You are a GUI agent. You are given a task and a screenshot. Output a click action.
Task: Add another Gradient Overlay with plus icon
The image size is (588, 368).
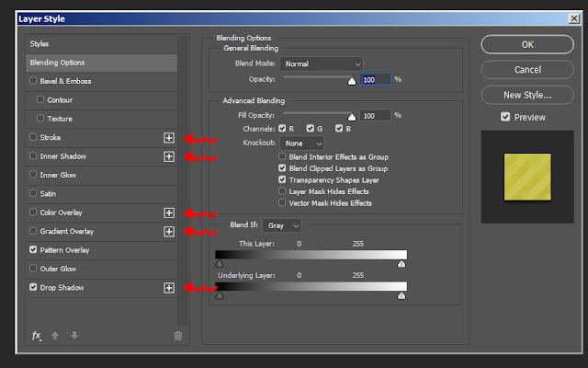tap(169, 232)
